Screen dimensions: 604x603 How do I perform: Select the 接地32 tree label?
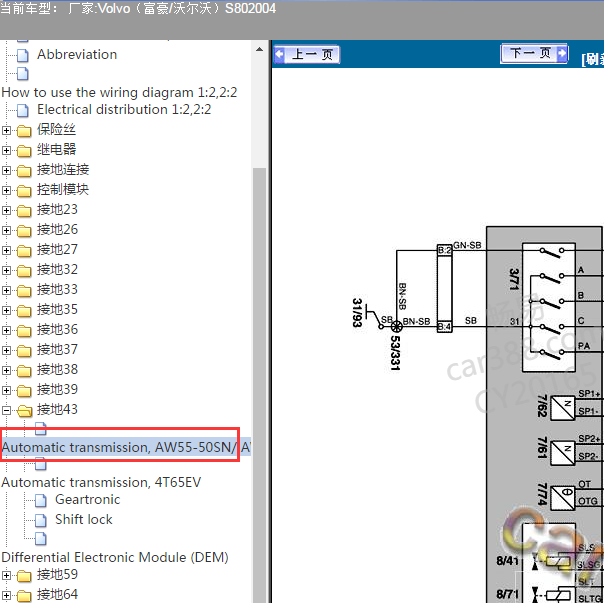pos(57,270)
